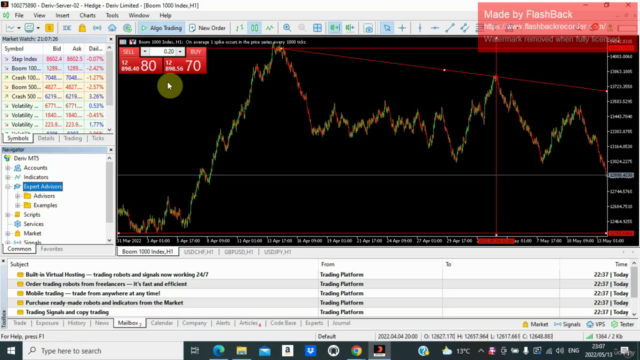Open the Tools menu

point(112,16)
